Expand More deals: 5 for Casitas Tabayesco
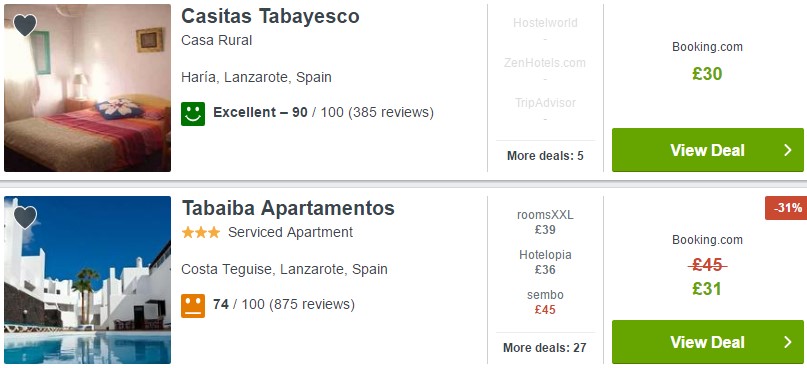 [x=545, y=156]
